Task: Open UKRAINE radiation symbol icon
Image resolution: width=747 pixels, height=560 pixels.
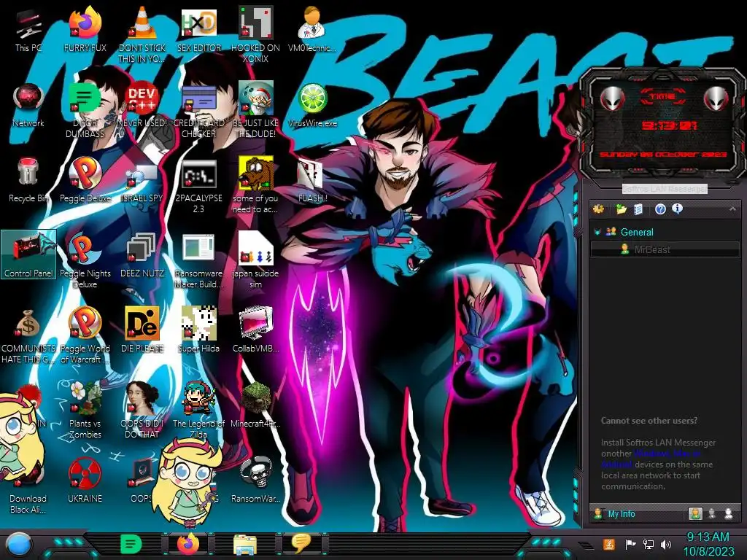Action: (x=85, y=480)
